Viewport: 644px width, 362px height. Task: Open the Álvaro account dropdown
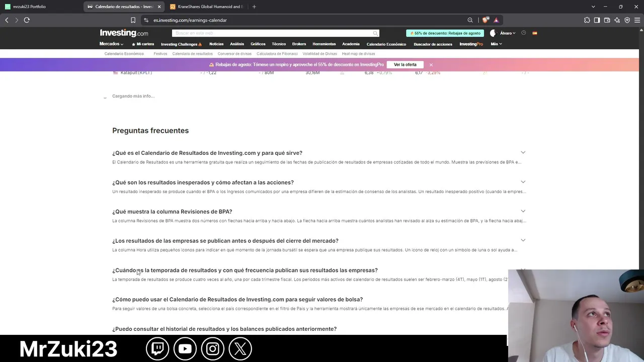[507, 33]
